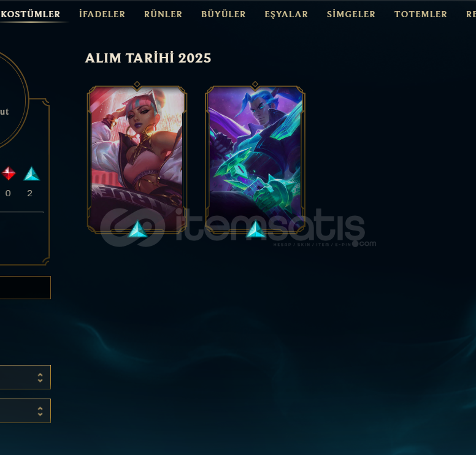The width and height of the screenshot is (476, 455).
Task: Click the teal gem below Qiyana card
Action: 137,229
